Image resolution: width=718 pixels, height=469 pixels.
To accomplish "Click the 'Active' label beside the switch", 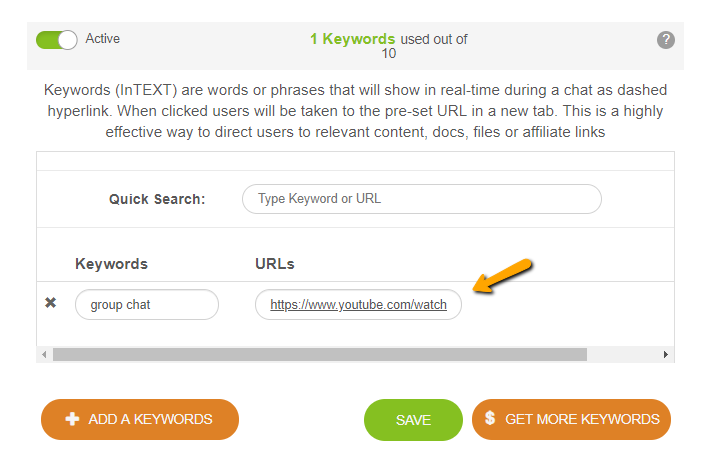I will 103,39.
